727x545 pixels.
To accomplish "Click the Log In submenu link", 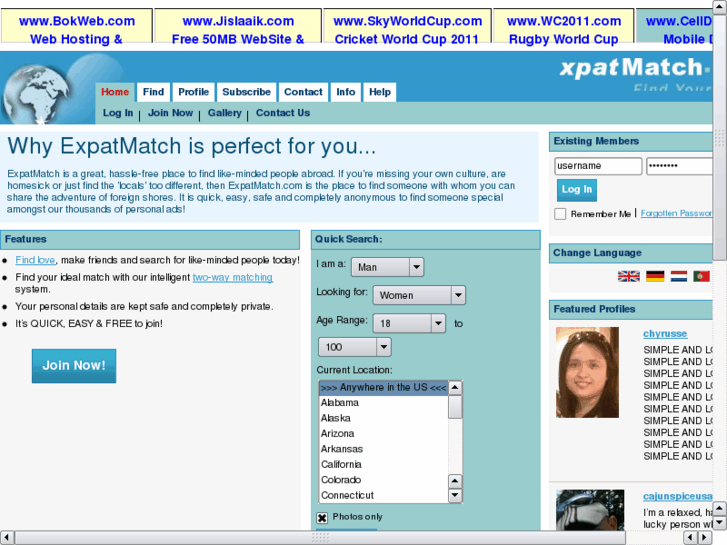I will pos(118,113).
